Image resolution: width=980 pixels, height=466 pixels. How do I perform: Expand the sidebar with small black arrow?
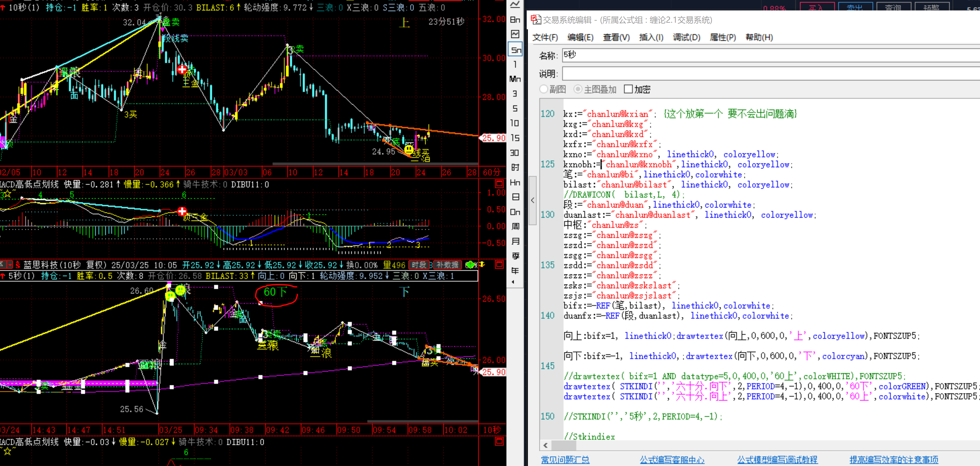point(513,282)
